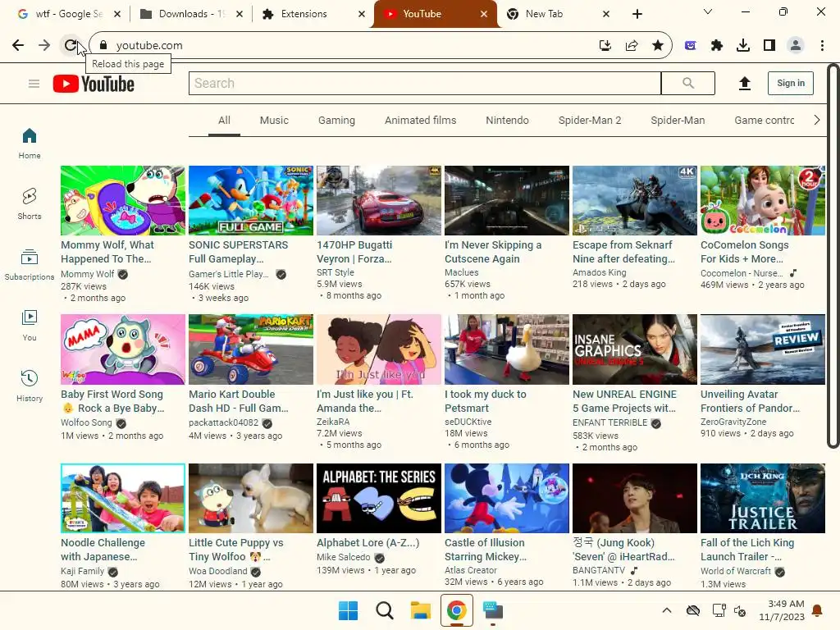840x630 pixels.
Task: Click the page vertical scrollbar
Action: coord(833,256)
